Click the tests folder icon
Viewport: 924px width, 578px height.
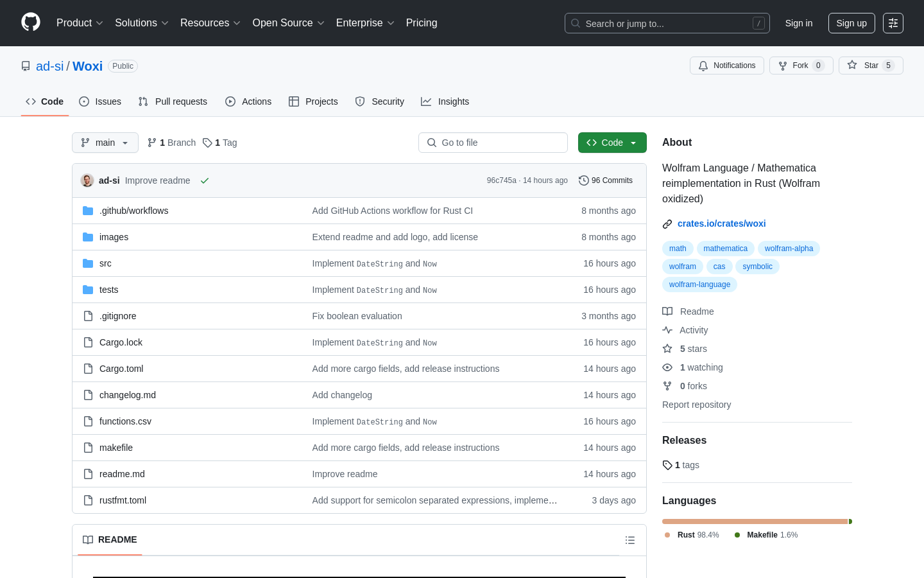(88, 290)
